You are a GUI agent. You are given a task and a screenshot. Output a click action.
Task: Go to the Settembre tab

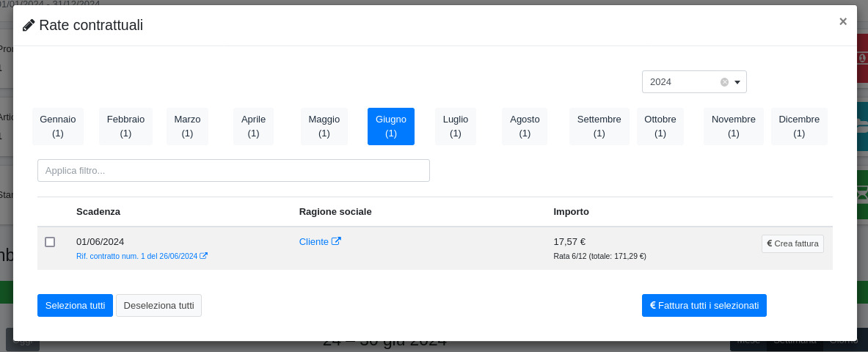[x=599, y=126]
